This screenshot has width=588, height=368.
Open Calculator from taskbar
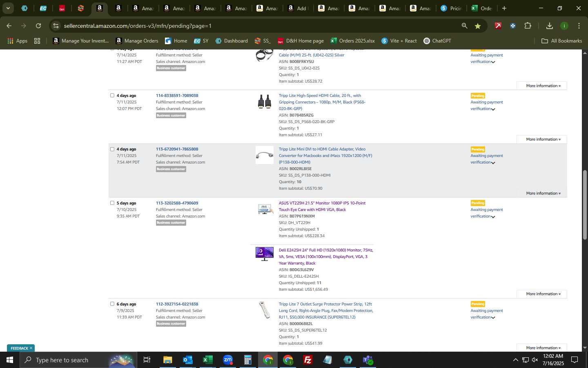click(x=247, y=360)
